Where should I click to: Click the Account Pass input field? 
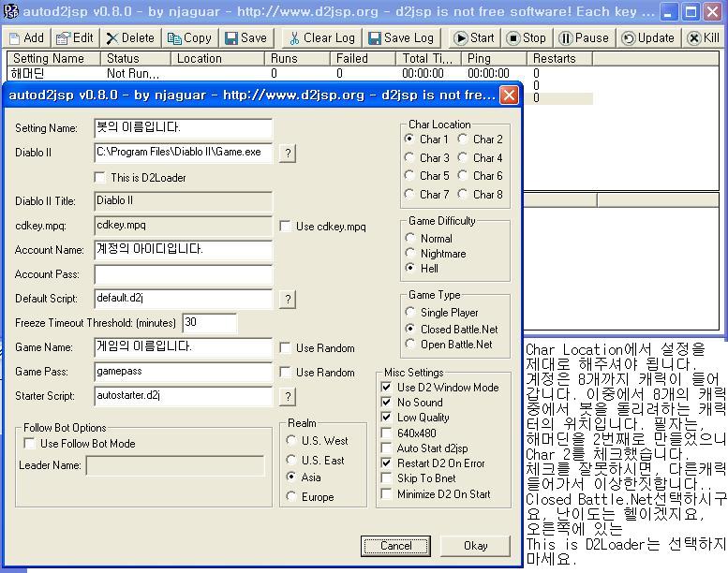tap(184, 274)
